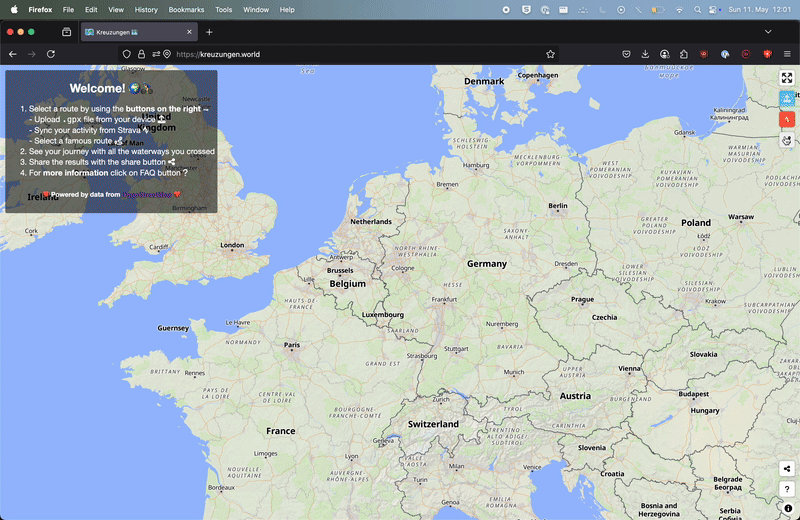The image size is (800, 520).
Task: Open the File menu
Action: coord(68,10)
